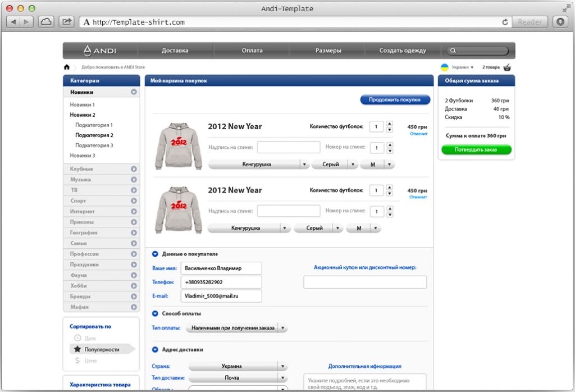Open second item's Серый color dropdown
Viewport: 575px width, 392px height.
point(318,228)
